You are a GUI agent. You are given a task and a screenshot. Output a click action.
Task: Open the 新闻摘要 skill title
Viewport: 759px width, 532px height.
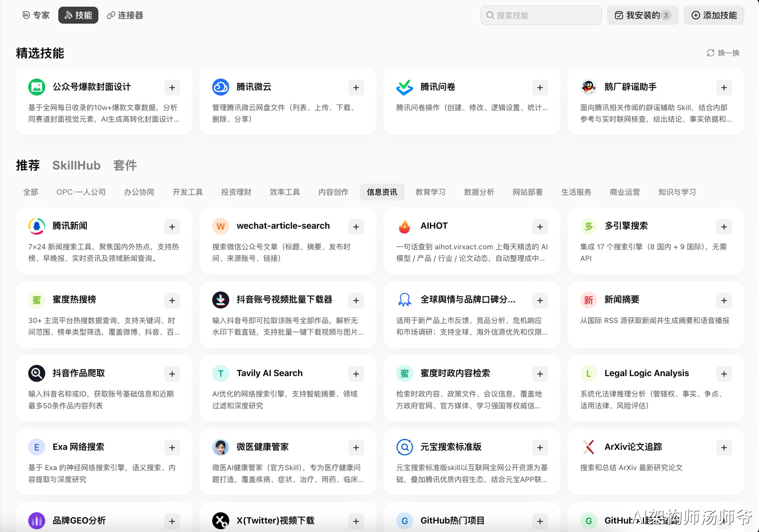[x=622, y=300]
